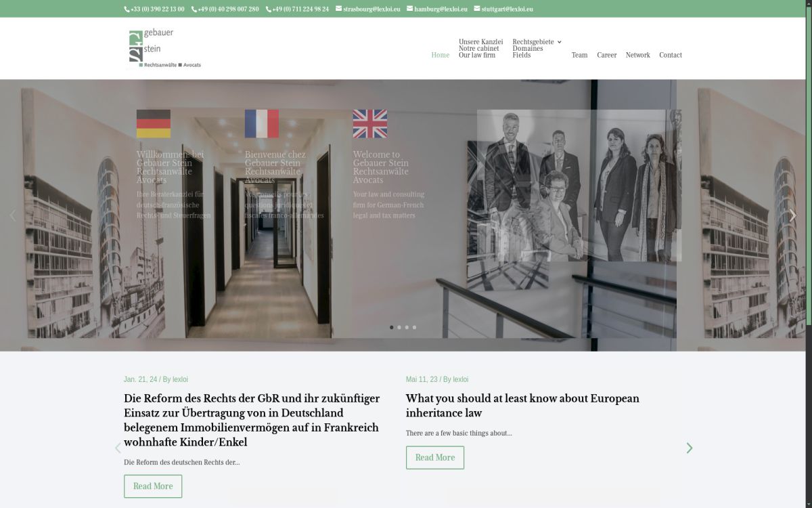The height and width of the screenshot is (508, 812).
Task: Show next blog posts with green arrow
Action: click(x=690, y=448)
